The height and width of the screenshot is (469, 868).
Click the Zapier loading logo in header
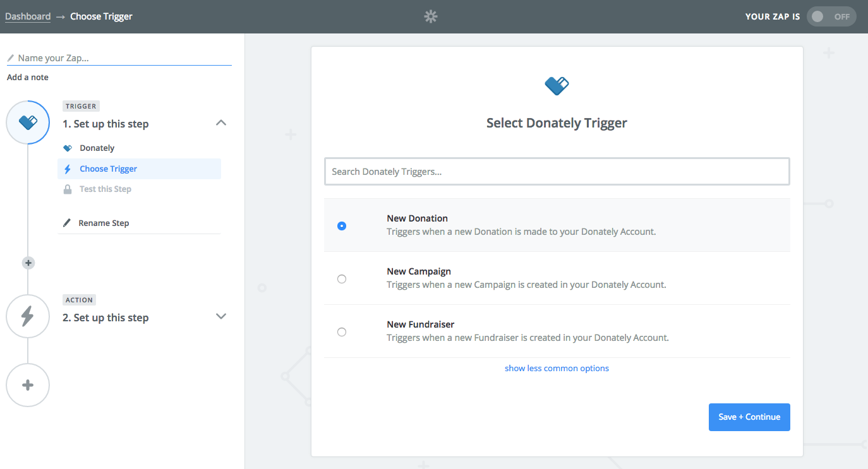[430, 17]
